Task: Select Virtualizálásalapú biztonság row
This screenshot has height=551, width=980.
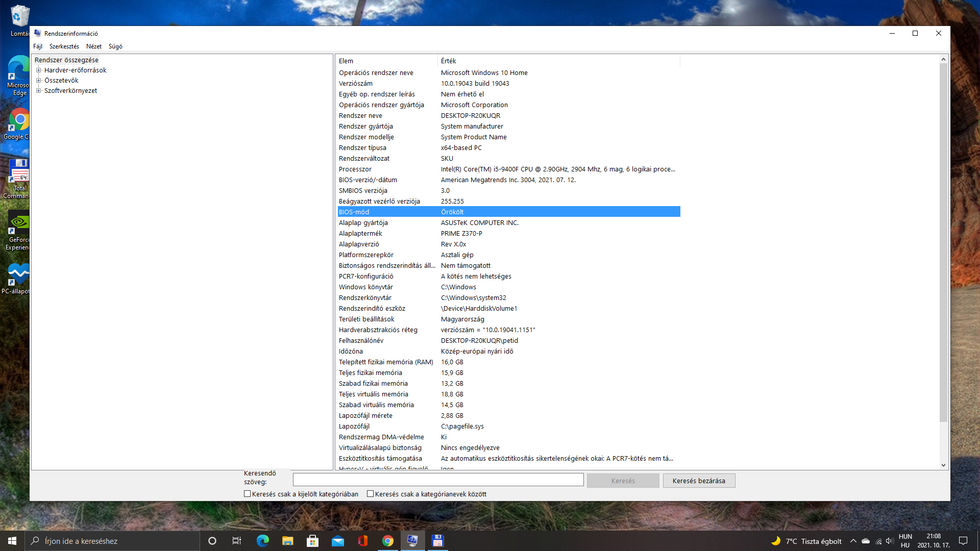Action: (x=508, y=448)
